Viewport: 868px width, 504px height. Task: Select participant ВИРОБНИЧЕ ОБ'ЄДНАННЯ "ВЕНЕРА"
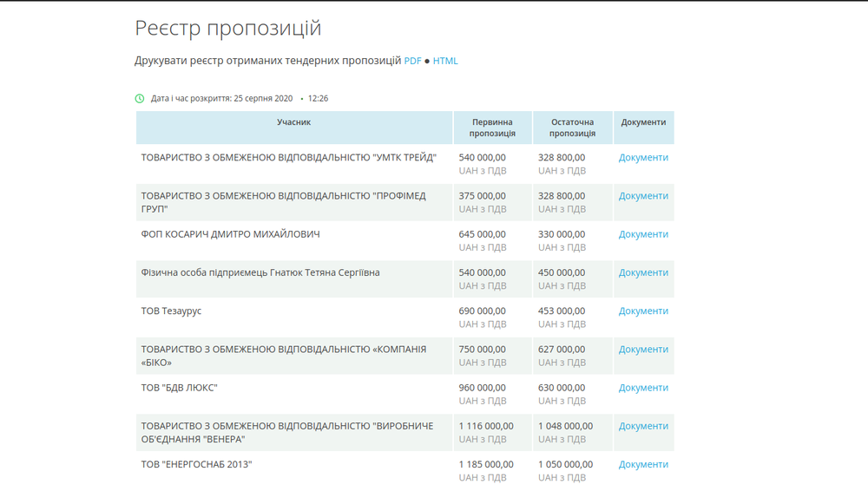(287, 433)
